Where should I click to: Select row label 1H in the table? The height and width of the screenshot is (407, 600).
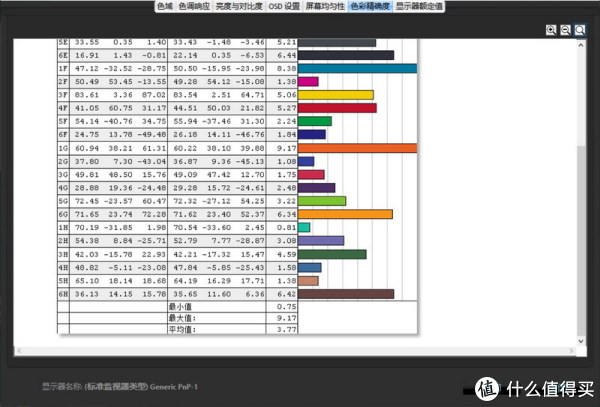(63, 228)
